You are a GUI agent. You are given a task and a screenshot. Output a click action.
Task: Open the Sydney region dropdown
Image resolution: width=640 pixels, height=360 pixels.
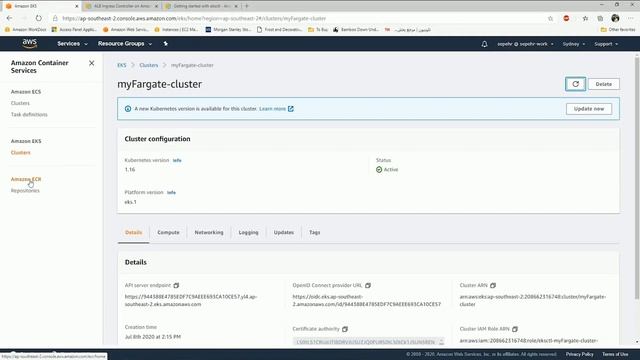[573, 44]
